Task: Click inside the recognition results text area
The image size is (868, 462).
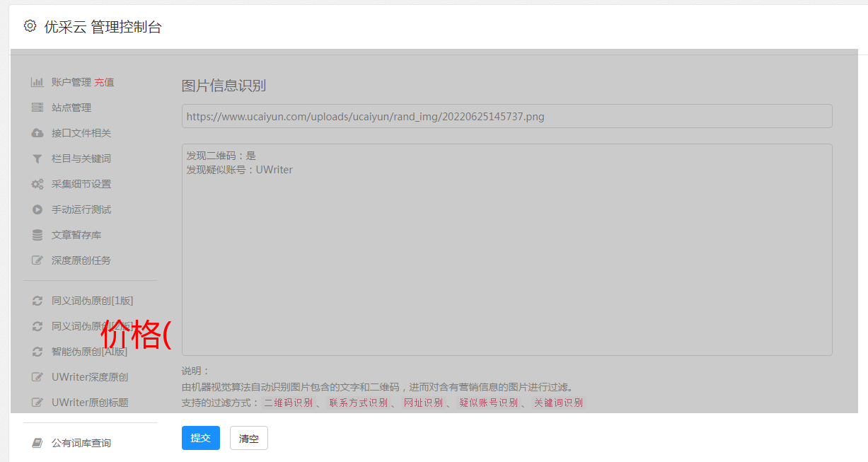Action: coord(507,262)
